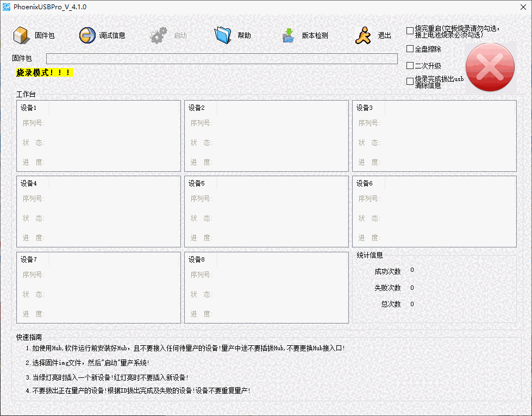
Task: Run 版本检测 version detection
Action: pos(288,34)
